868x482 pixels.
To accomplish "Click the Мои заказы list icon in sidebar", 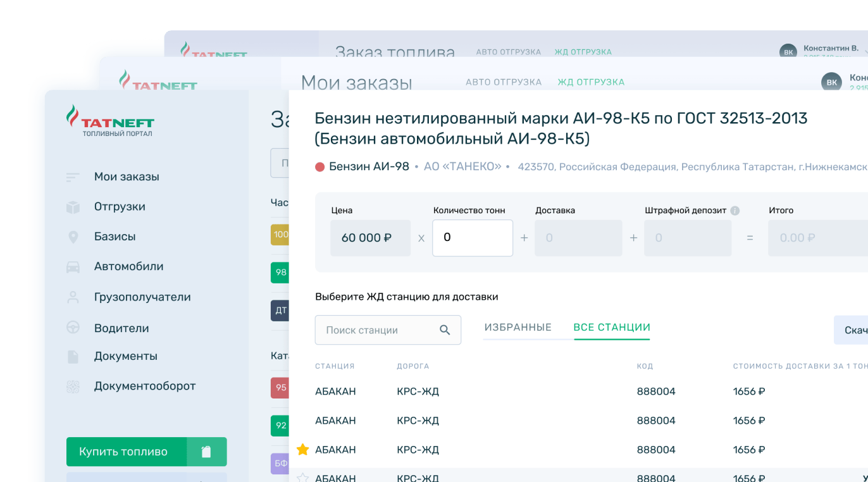I will tap(73, 177).
